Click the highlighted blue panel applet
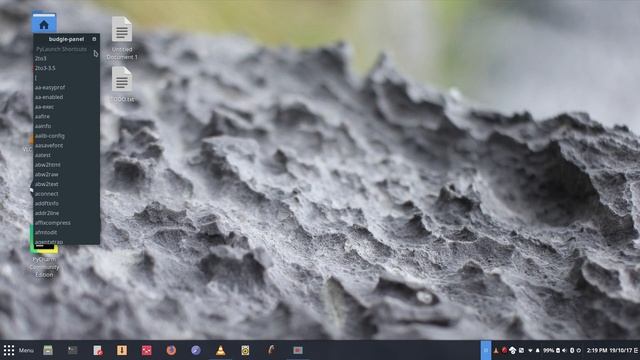The height and width of the screenshot is (360, 640). point(486,350)
